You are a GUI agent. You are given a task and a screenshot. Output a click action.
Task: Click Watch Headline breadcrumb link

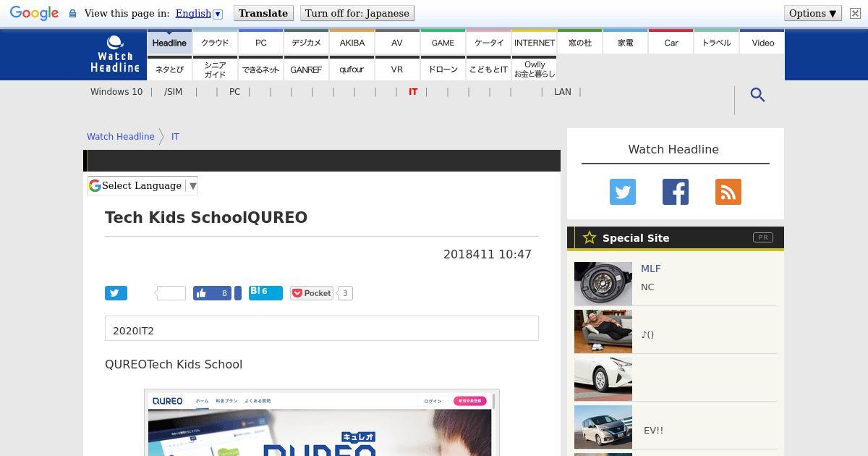pyautogui.click(x=121, y=136)
